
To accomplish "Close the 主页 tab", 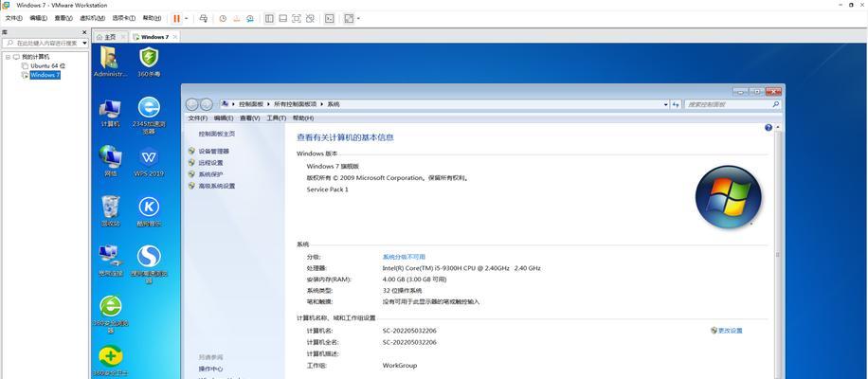I will [123, 37].
